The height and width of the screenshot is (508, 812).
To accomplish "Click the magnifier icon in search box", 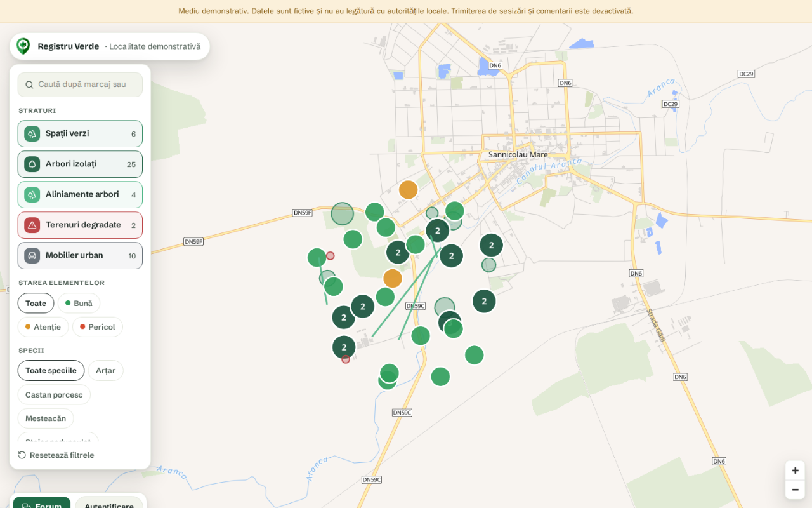I will point(29,84).
